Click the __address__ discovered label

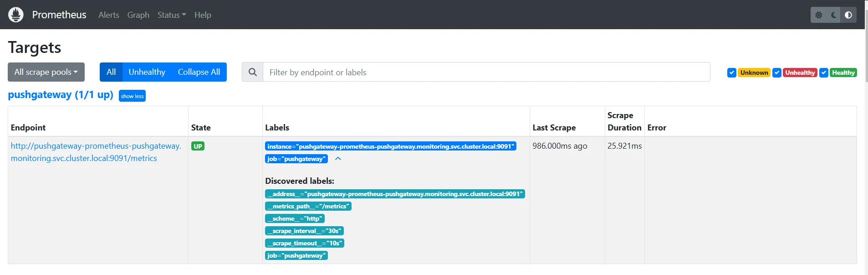coord(395,194)
